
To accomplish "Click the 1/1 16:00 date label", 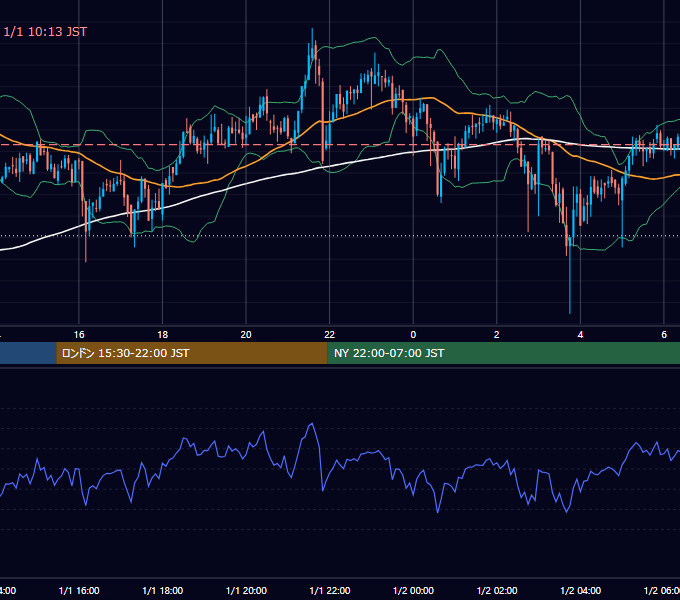I will point(79,590).
